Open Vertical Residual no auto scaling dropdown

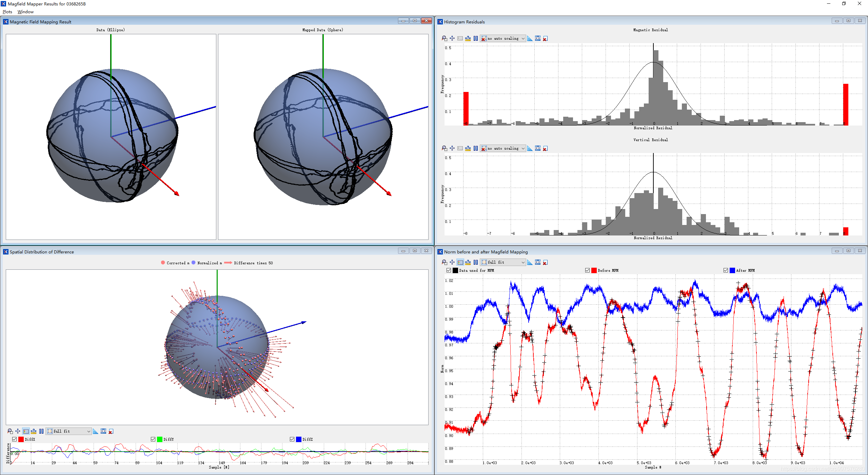(503, 148)
